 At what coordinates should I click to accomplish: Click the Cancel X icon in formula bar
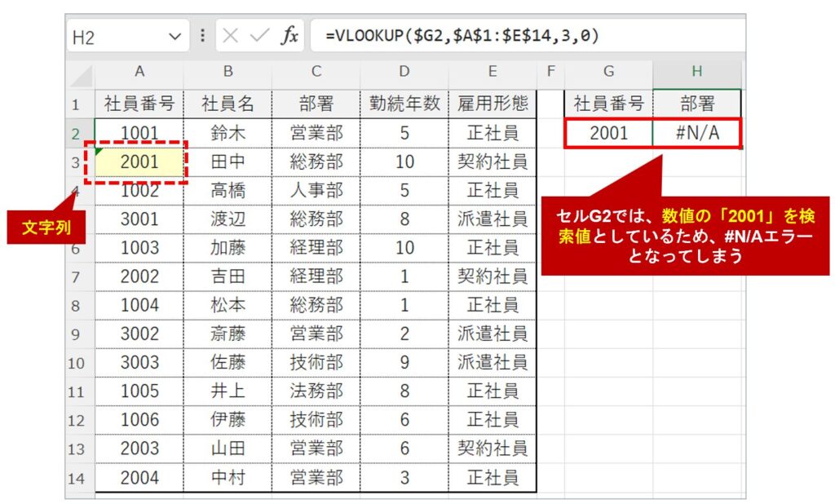coord(231,37)
